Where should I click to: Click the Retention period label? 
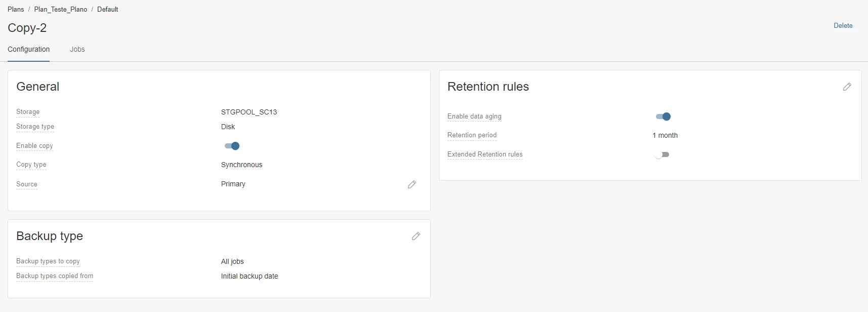coord(472,135)
